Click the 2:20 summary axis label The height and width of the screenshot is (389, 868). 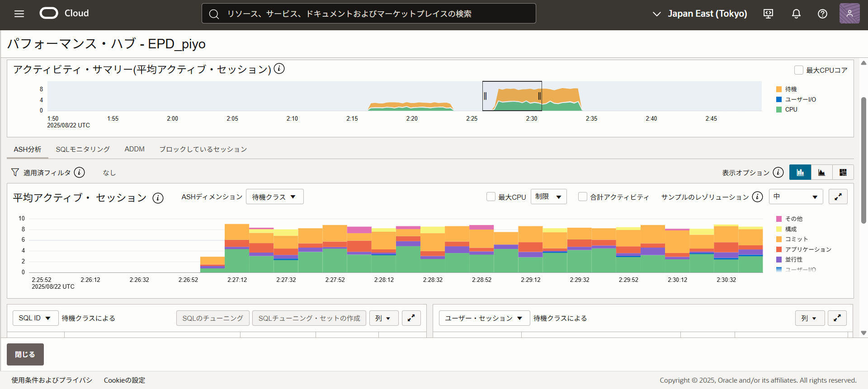(x=411, y=118)
